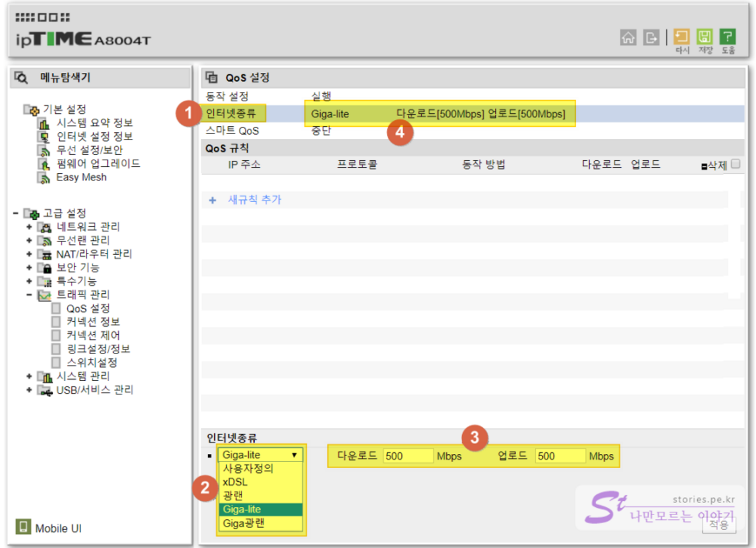Screen dimensions: 756x548
Task: Click the home icon in header
Action: 628,38
